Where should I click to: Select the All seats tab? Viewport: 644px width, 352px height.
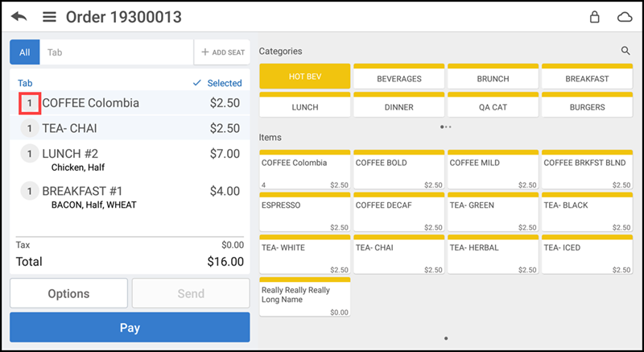tap(25, 52)
